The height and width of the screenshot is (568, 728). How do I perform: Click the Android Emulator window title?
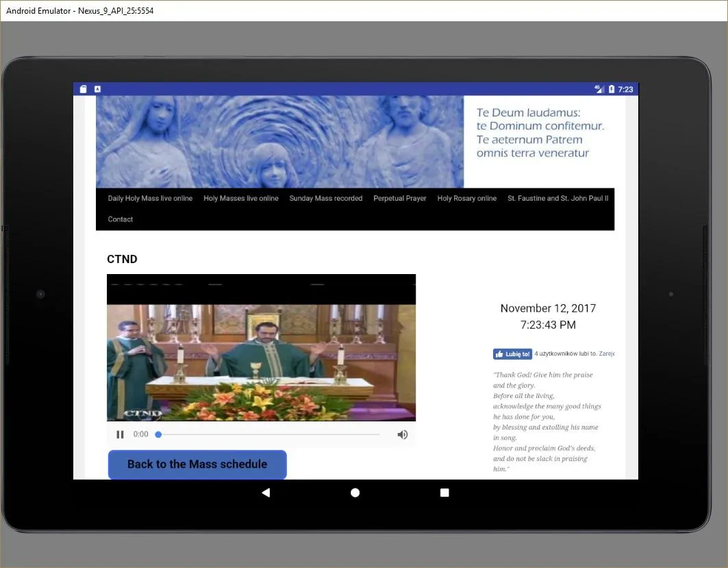80,11
